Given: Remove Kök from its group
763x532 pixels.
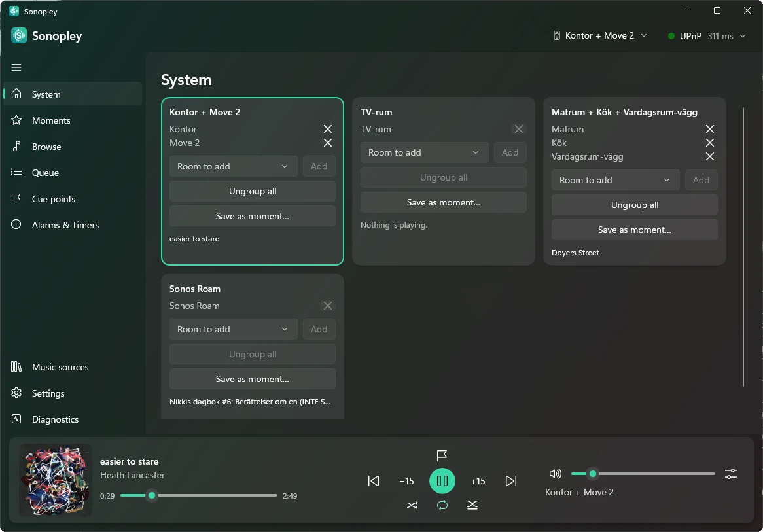Looking at the screenshot, I should [709, 143].
